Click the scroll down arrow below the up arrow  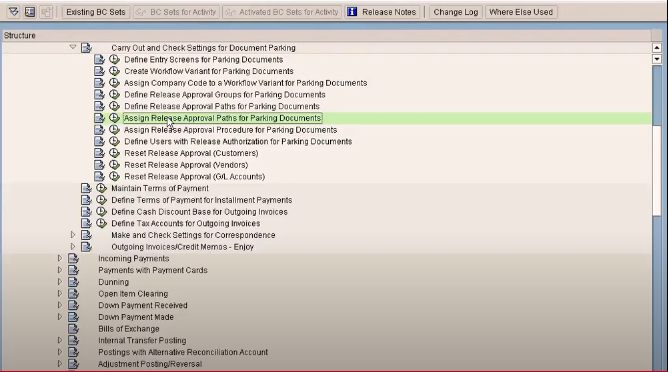[x=656, y=59]
